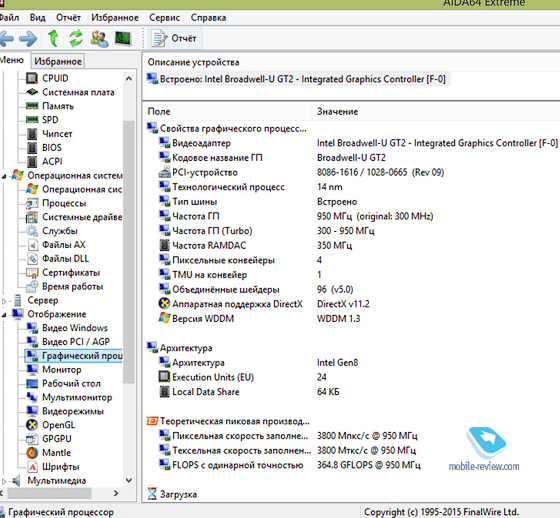Select the Local Data Share row
The image size is (560, 518).
click(x=249, y=392)
